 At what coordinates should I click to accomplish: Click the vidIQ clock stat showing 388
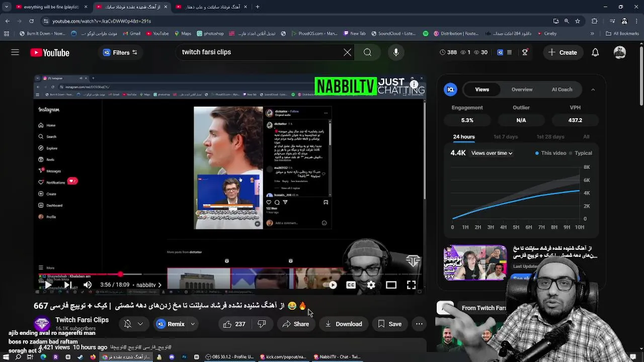coord(448,52)
